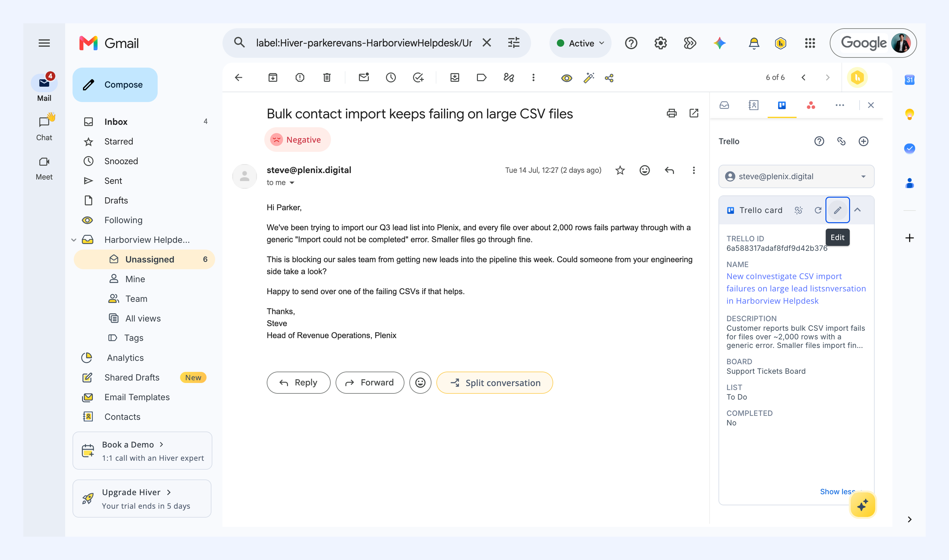Click Trello help question mark icon
Screen dimensions: 949x560
[x=819, y=141]
